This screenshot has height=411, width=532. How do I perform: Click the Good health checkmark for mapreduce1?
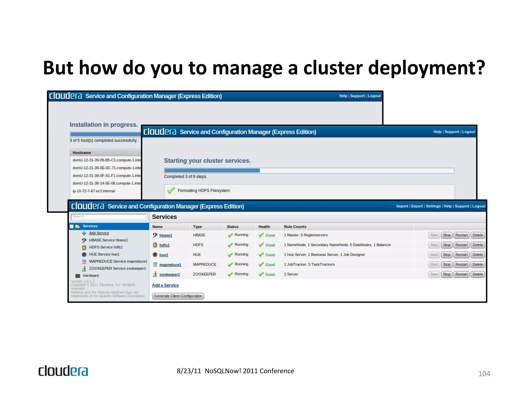click(261, 264)
